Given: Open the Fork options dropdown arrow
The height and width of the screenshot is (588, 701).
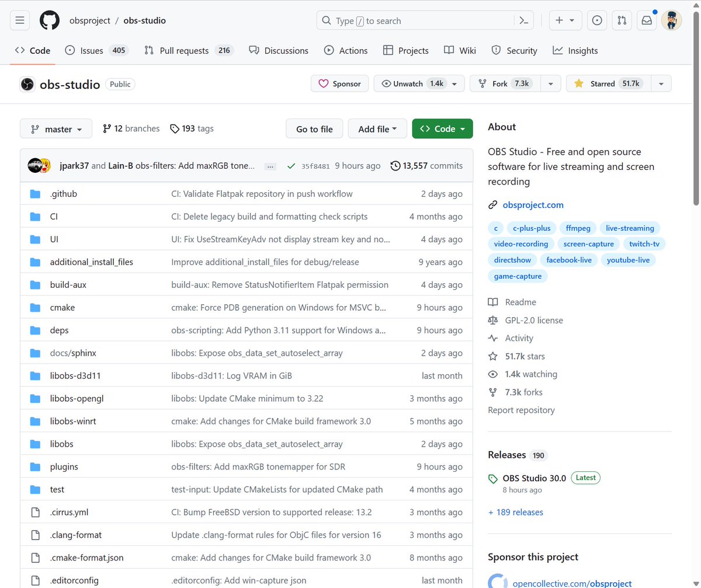Looking at the screenshot, I should tap(550, 83).
